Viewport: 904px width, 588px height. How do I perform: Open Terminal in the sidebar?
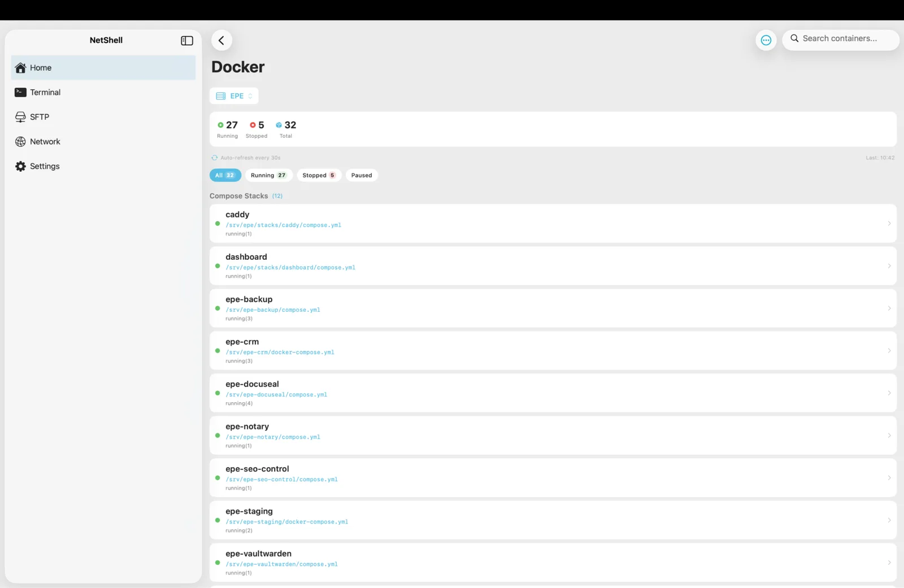pyautogui.click(x=103, y=92)
